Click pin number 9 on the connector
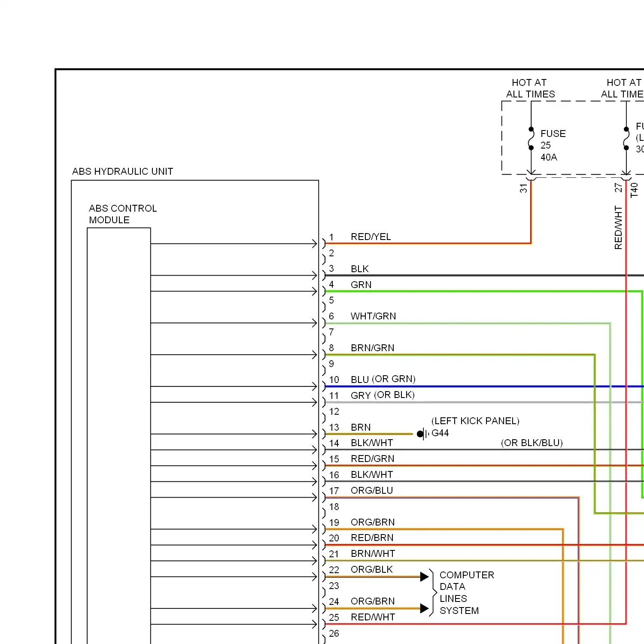This screenshot has width=644, height=644. point(331,364)
